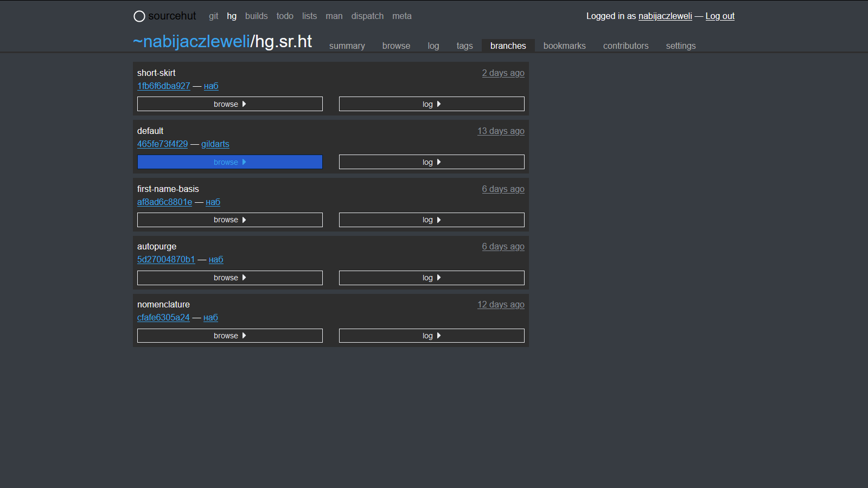The height and width of the screenshot is (488, 868).
Task: Click highlighted browse button for default branch
Action: pyautogui.click(x=229, y=162)
